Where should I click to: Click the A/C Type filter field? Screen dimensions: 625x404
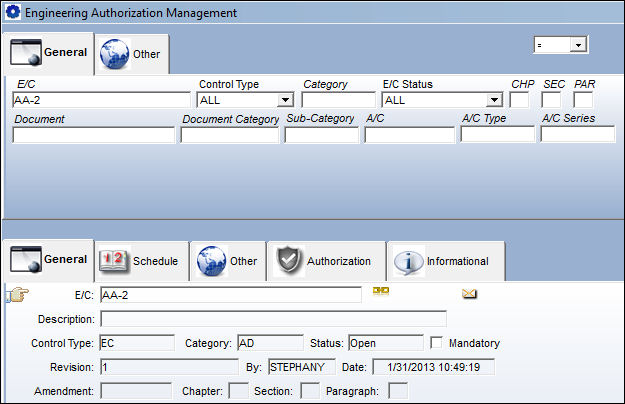pos(498,134)
